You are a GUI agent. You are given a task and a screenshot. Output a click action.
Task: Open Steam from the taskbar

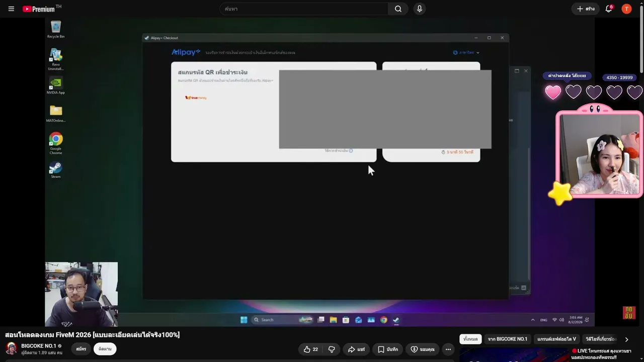coord(396,320)
